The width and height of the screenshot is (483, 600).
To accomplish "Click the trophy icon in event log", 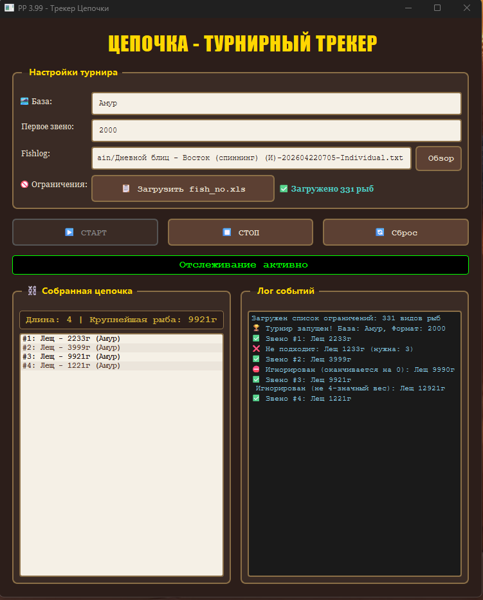I will click(256, 328).
